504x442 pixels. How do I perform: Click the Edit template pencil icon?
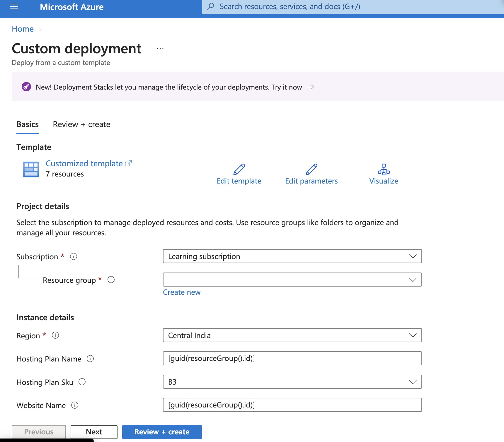[x=239, y=169]
